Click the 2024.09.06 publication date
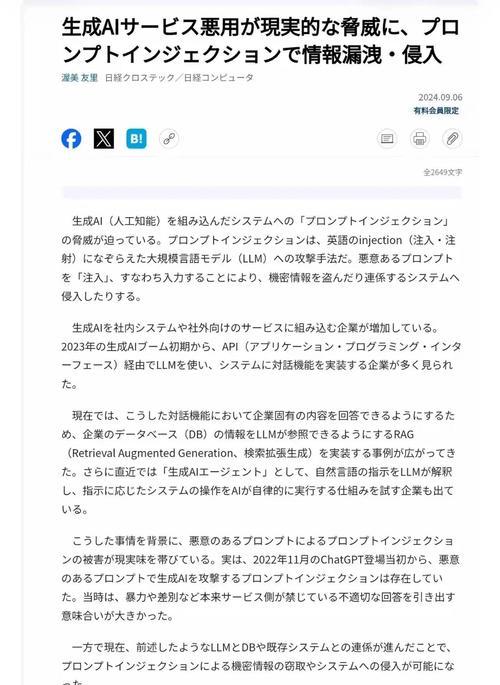This screenshot has width=500, height=685. click(x=440, y=97)
